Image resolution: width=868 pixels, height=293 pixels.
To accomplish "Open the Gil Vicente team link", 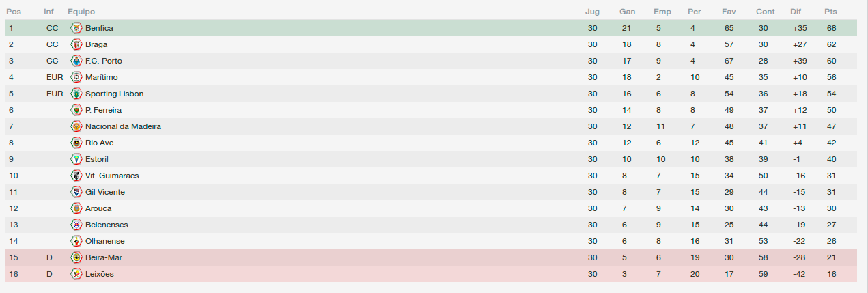I will 105,192.
